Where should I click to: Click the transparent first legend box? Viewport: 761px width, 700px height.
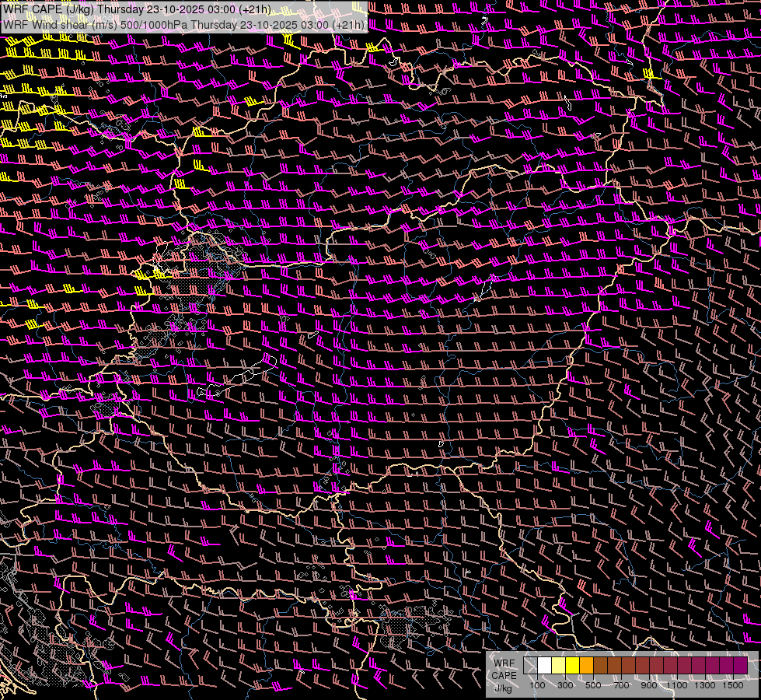(x=531, y=665)
